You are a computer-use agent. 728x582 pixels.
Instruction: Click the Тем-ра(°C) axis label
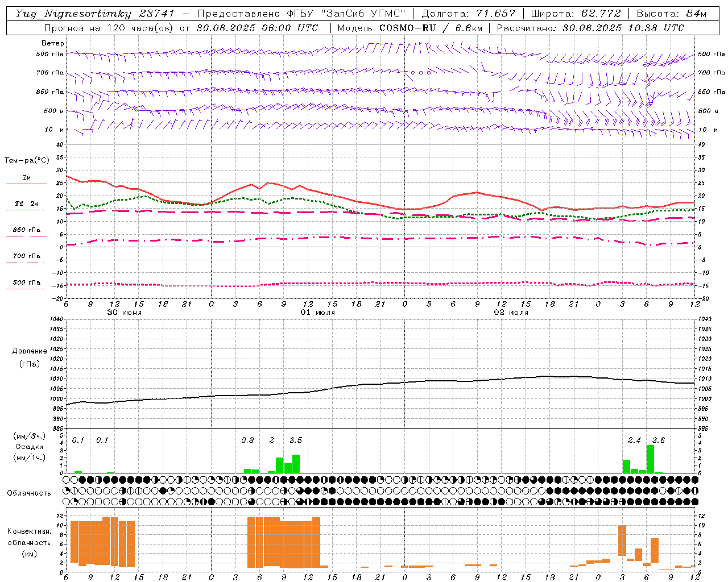[x=27, y=161]
